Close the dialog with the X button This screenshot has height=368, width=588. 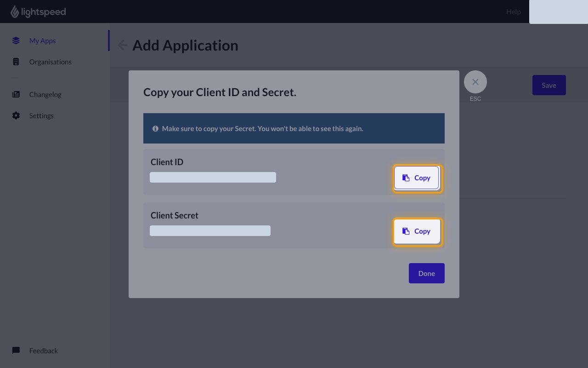(475, 82)
